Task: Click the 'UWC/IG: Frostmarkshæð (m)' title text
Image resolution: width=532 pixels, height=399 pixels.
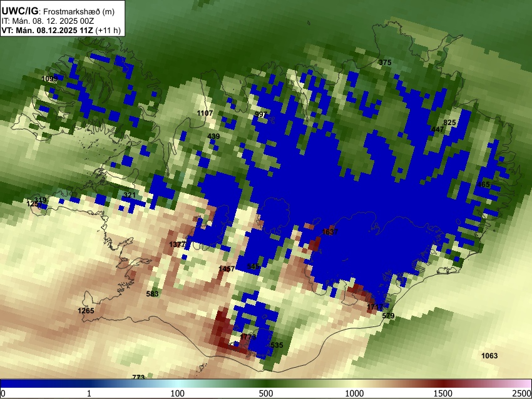Action: pyautogui.click(x=58, y=11)
